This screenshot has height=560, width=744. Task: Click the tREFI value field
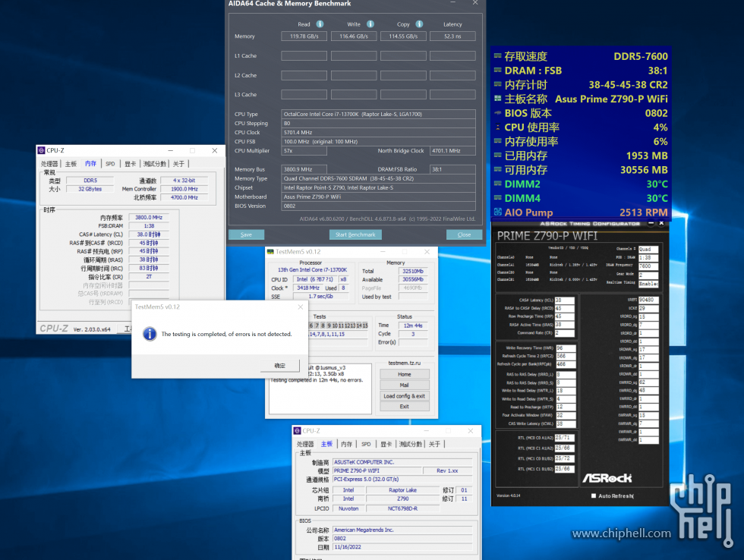pos(648,300)
